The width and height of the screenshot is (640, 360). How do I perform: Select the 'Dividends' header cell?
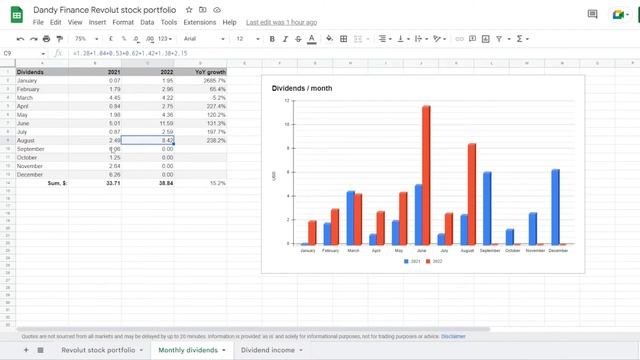point(42,72)
